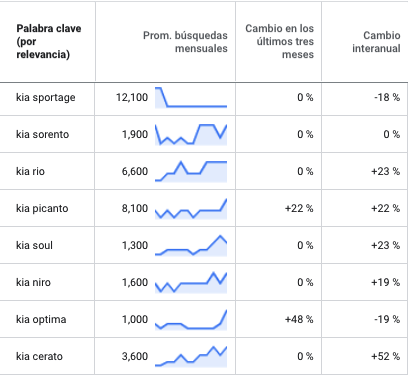Click the kia cerato trend sparkline
The image size is (408, 377).
(191, 357)
